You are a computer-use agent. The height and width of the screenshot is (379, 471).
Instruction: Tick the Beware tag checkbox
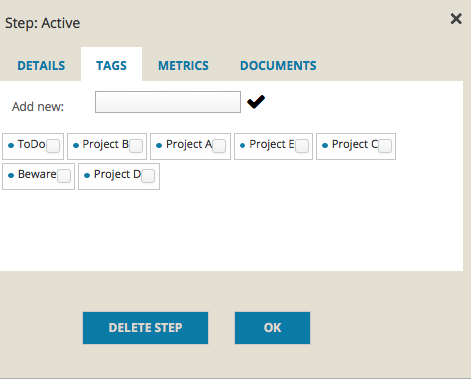[x=64, y=176]
